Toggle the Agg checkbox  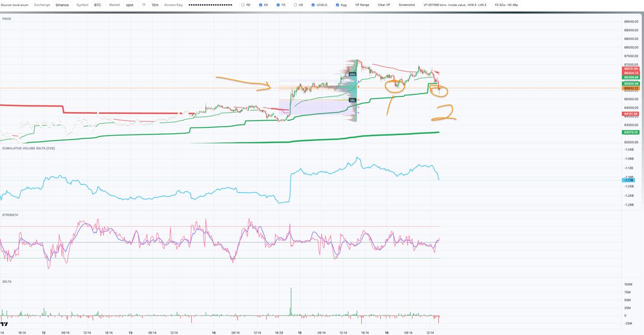pos(337,5)
